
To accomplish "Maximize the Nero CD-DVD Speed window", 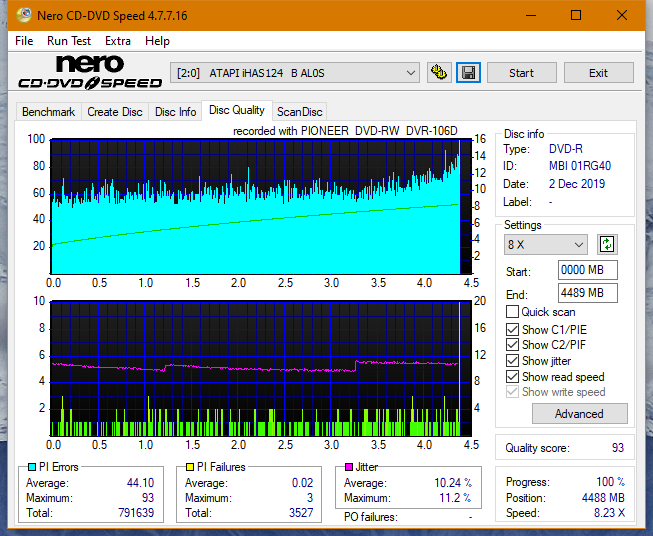I will point(576,15).
